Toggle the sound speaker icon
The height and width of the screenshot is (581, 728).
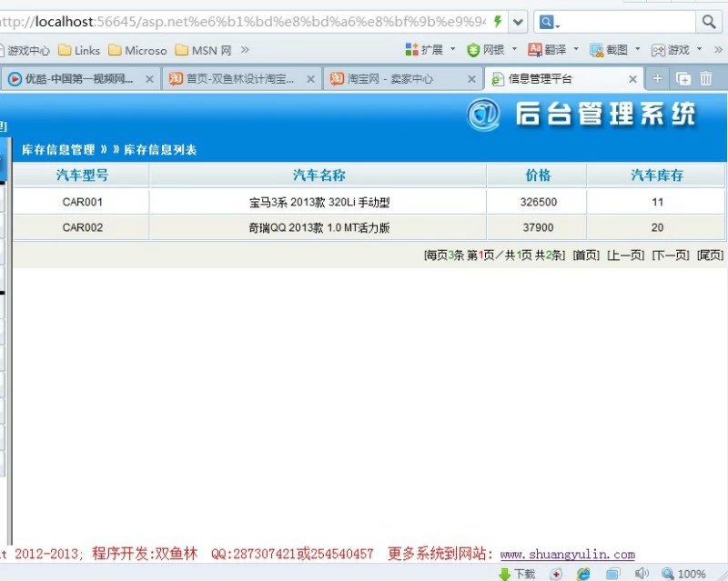pos(642,574)
